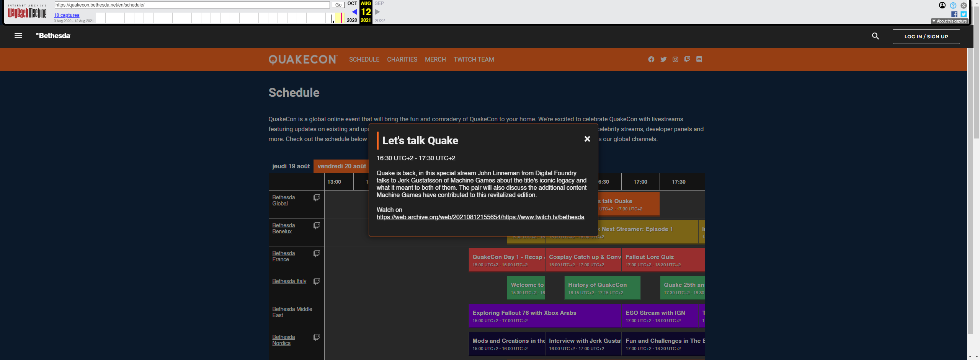Open the Charities menu item
Screen dimensions: 980x360
(402, 60)
